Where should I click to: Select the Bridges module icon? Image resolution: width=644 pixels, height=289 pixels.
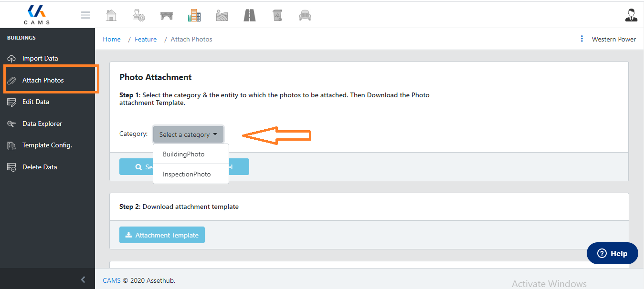pyautogui.click(x=167, y=15)
